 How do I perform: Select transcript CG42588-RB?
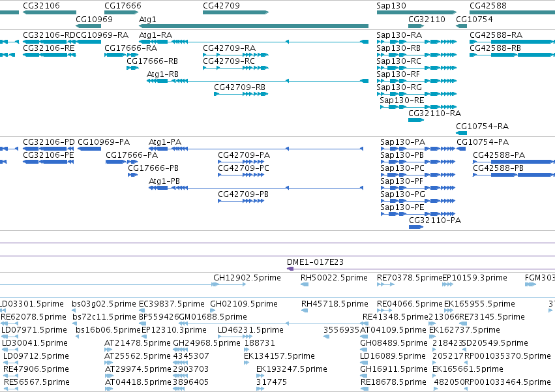[x=512, y=55]
